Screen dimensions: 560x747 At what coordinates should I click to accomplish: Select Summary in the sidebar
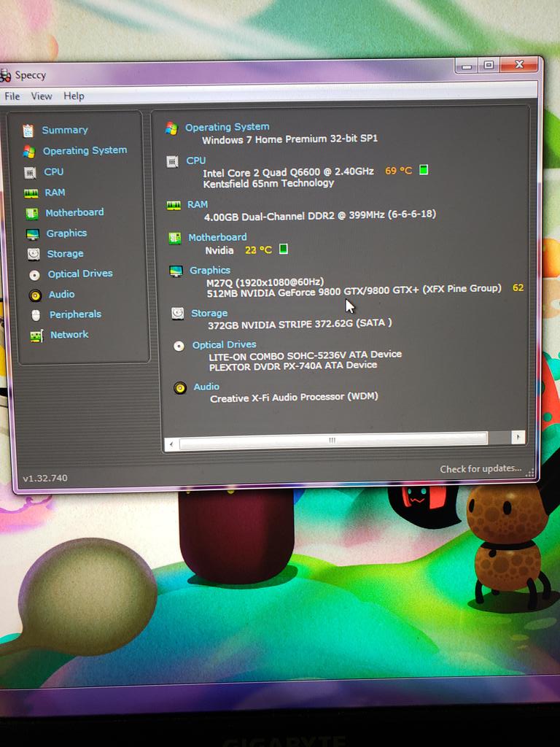click(x=65, y=130)
